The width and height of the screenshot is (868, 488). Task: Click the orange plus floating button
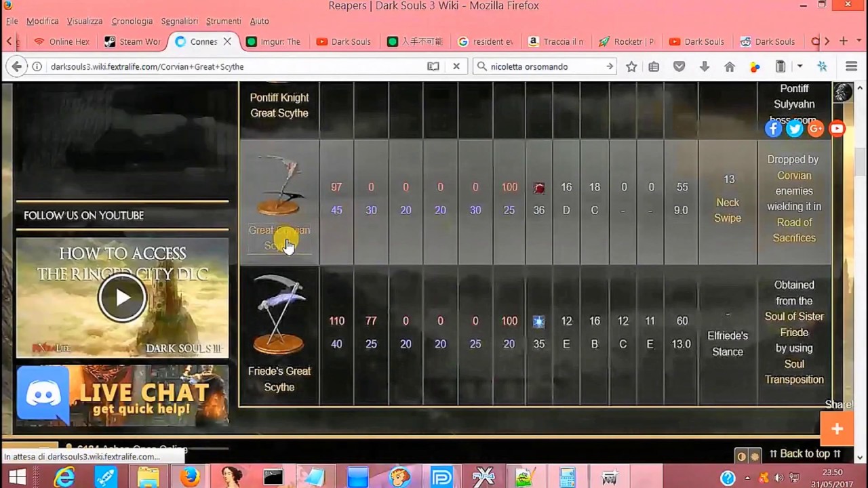837,429
